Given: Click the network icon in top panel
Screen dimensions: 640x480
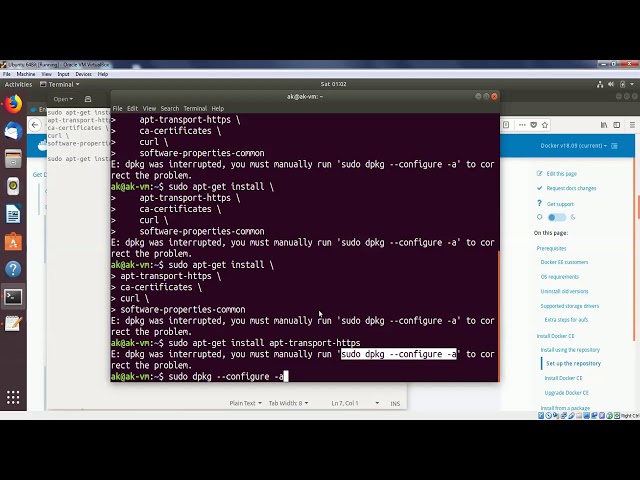Looking at the screenshot, I should coord(600,84).
